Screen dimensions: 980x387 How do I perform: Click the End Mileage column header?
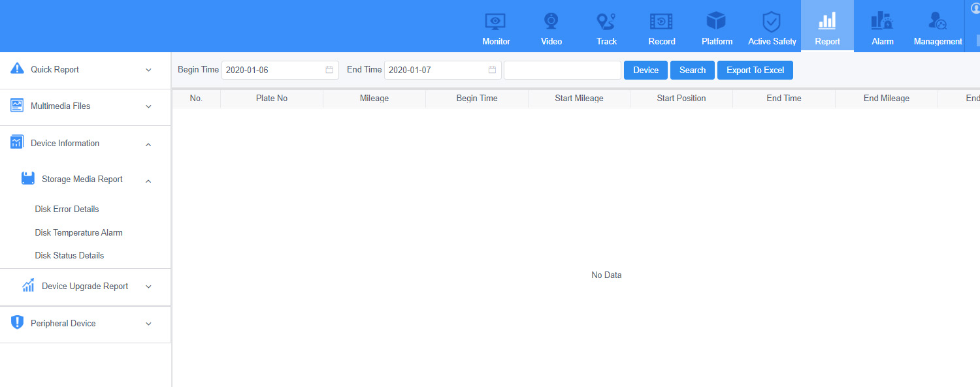(x=887, y=99)
